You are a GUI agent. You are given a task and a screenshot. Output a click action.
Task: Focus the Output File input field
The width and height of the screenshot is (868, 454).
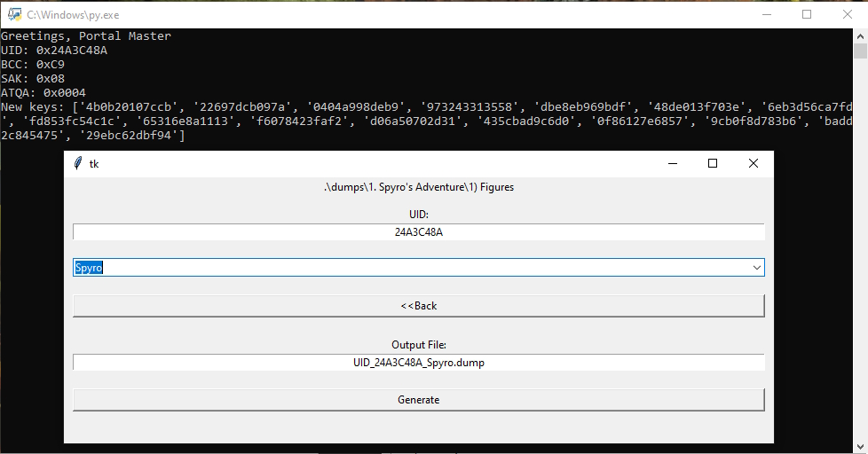[419, 363]
